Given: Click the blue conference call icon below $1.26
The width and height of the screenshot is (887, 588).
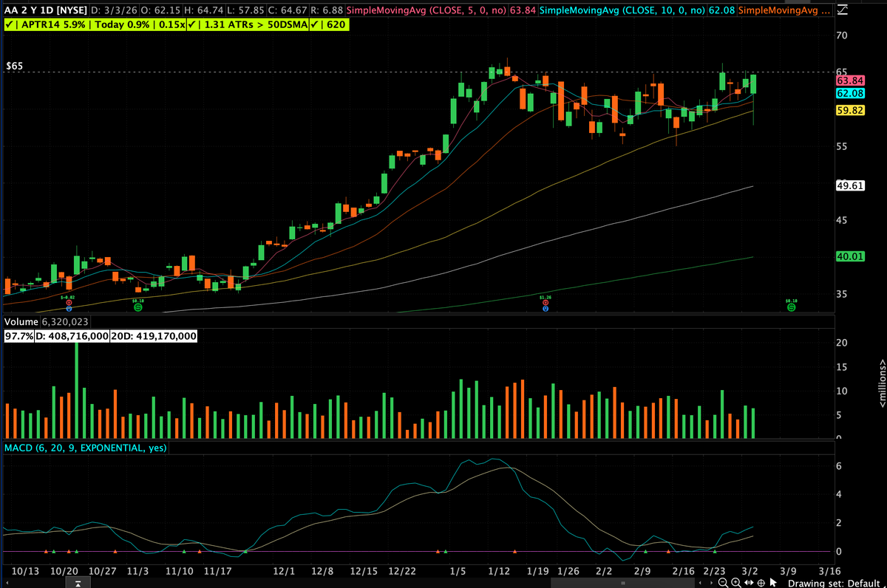Looking at the screenshot, I should pos(545,309).
